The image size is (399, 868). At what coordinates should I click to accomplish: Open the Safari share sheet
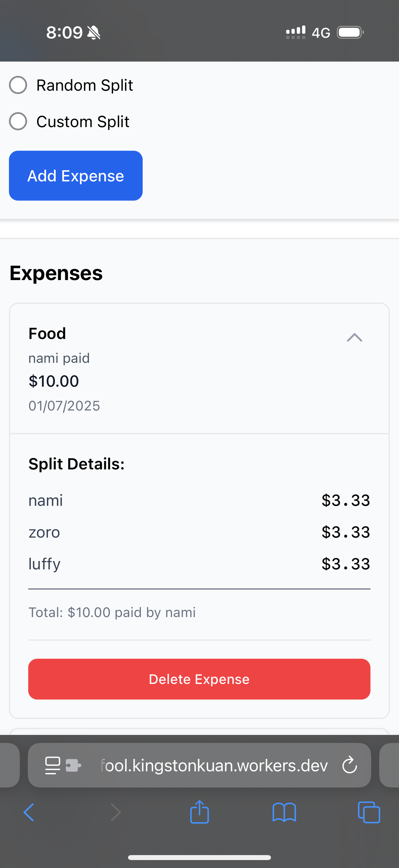[x=199, y=812]
